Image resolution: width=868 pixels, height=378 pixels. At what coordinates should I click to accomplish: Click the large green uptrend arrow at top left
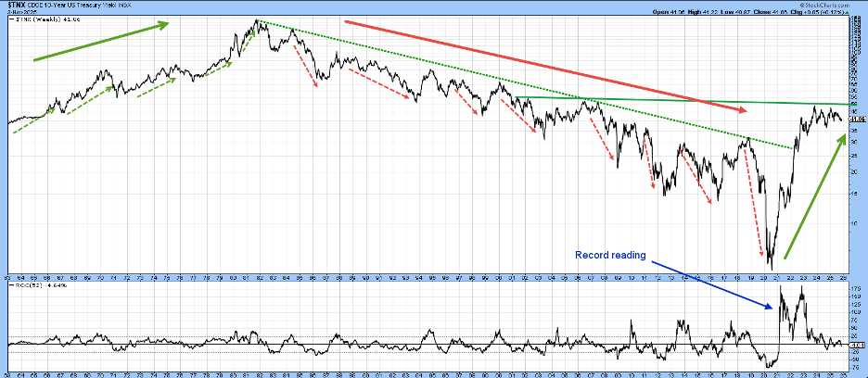point(100,42)
